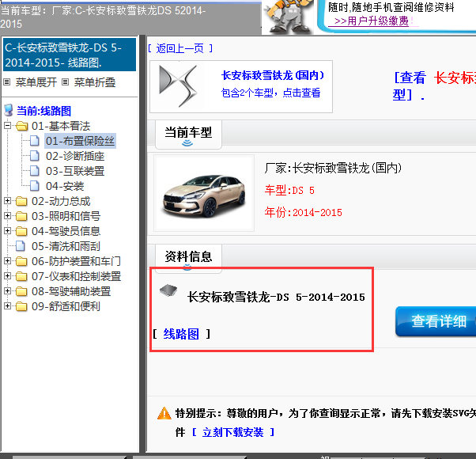Image resolution: width=476 pixels, height=459 pixels.
Task: Click the 当前:线路图 root icon
Action: [9, 110]
